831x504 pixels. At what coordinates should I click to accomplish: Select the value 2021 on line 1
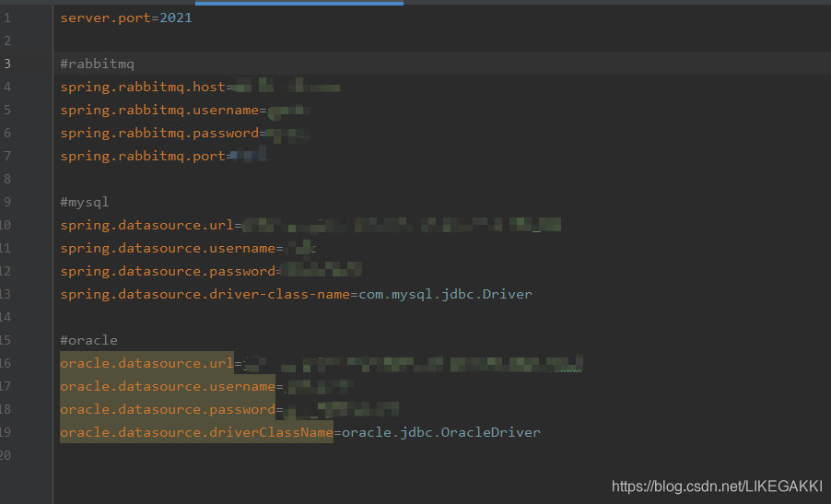click(176, 18)
